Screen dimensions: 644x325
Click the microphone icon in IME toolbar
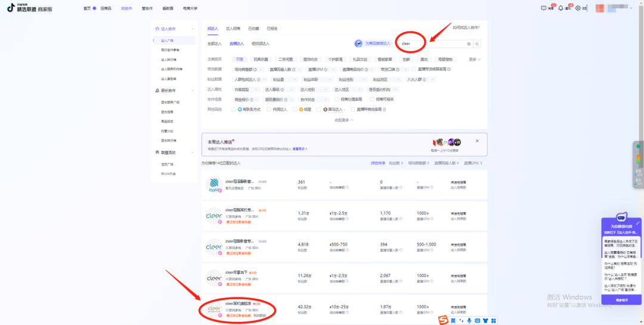pos(469,320)
